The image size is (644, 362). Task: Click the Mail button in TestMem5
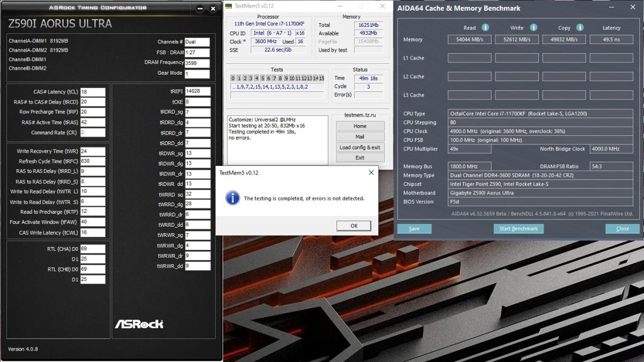click(360, 136)
